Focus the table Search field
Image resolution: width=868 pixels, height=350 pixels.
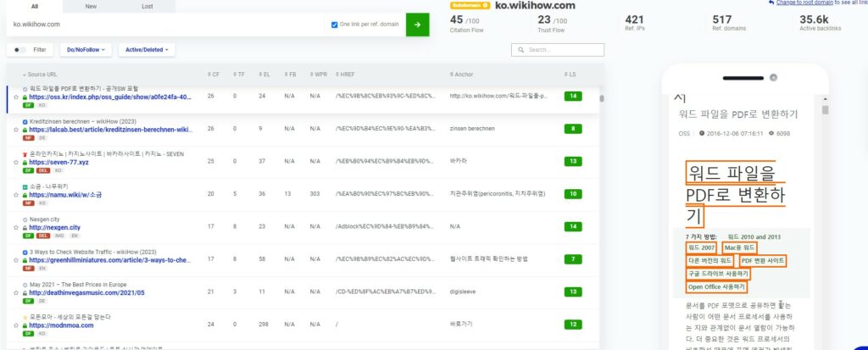[x=558, y=50]
